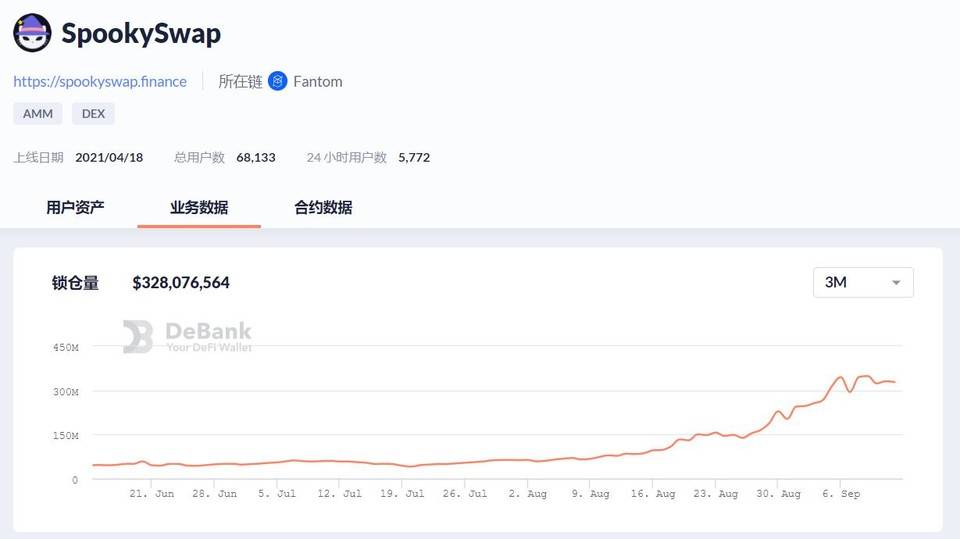Click the 26. Jul x-axis label

(x=465, y=493)
